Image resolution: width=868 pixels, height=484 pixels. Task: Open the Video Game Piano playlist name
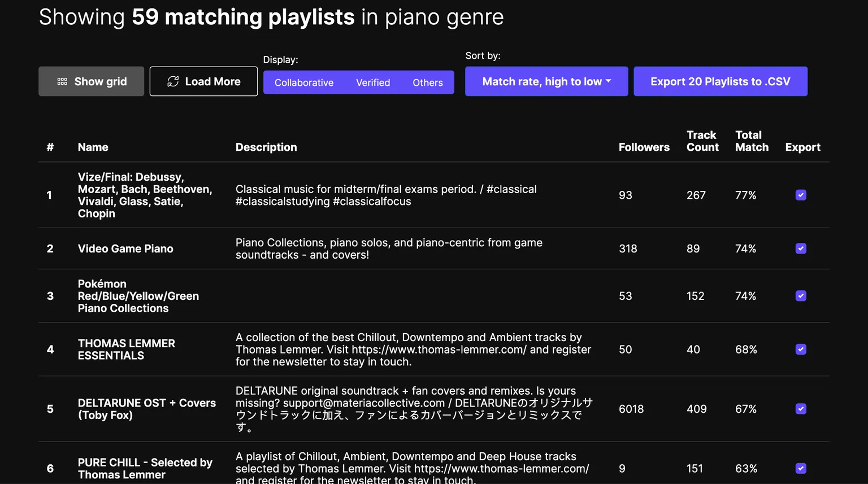[x=125, y=248]
